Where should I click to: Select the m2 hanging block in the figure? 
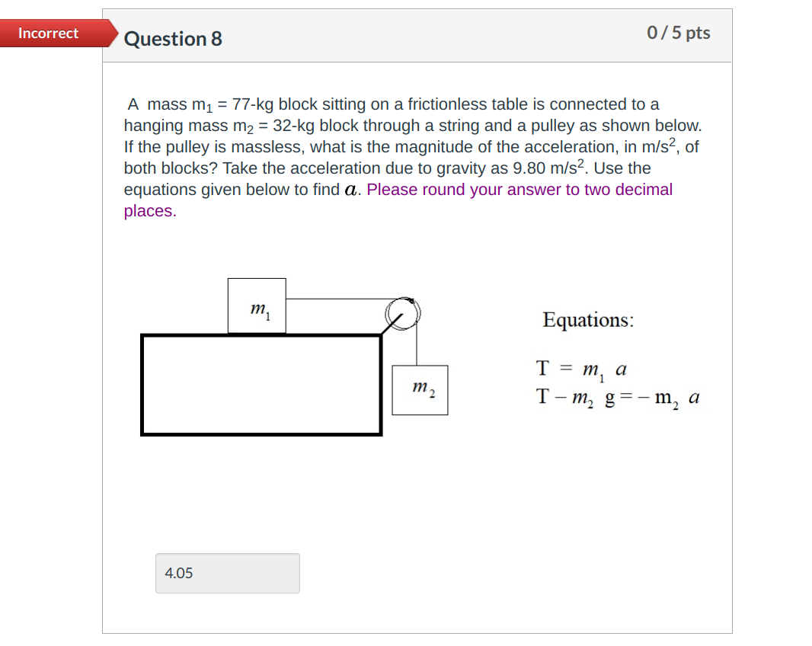[420, 391]
